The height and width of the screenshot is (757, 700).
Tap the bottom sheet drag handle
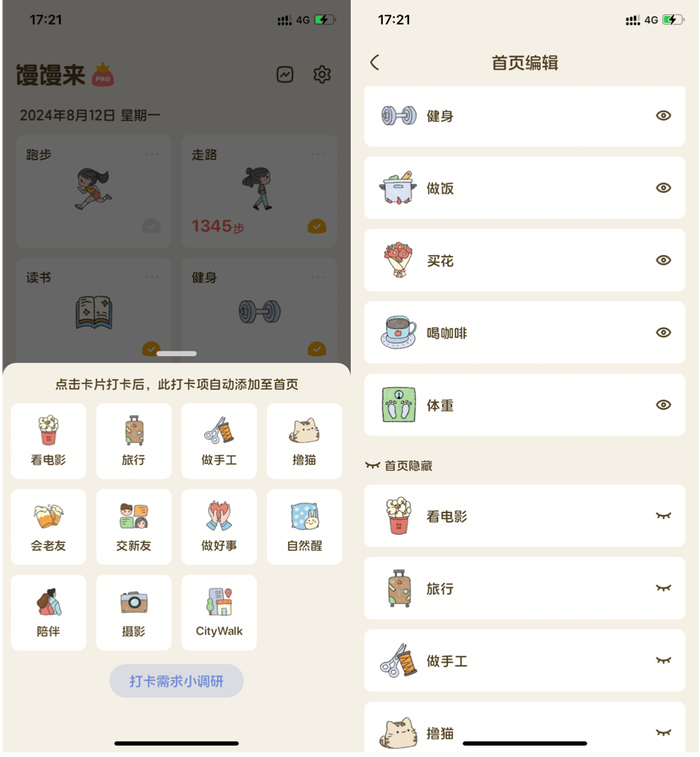(x=176, y=353)
